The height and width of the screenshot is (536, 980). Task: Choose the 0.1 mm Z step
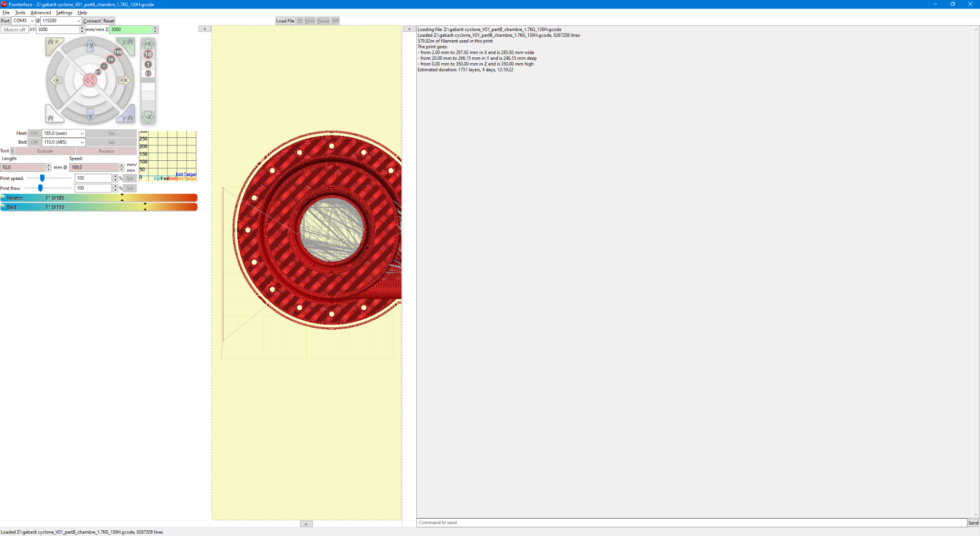click(148, 73)
